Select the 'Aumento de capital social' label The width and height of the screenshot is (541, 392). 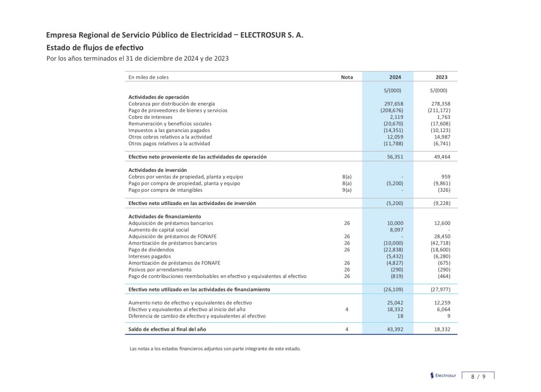point(158,230)
